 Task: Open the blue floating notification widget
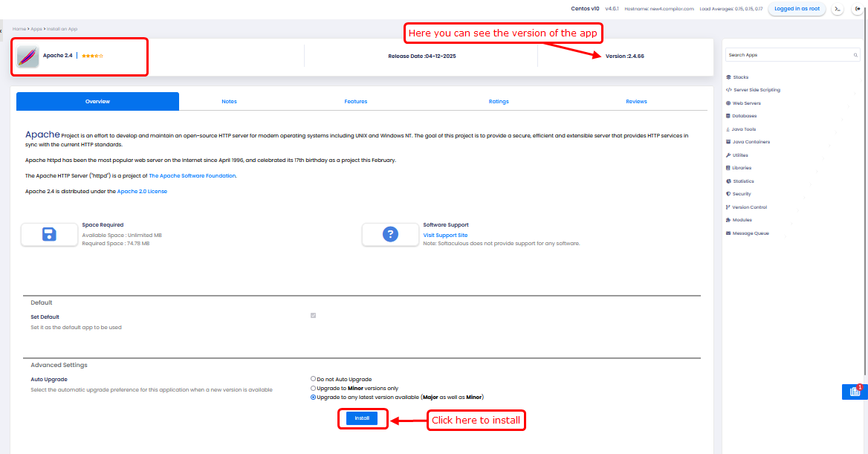854,392
